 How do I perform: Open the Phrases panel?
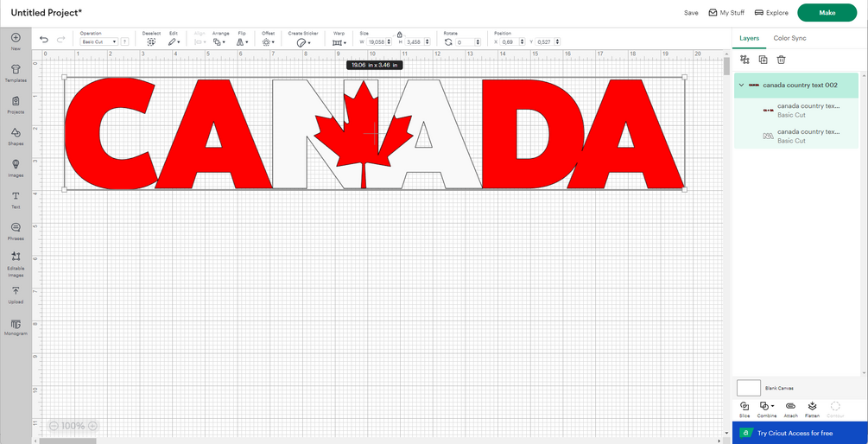pos(16,232)
